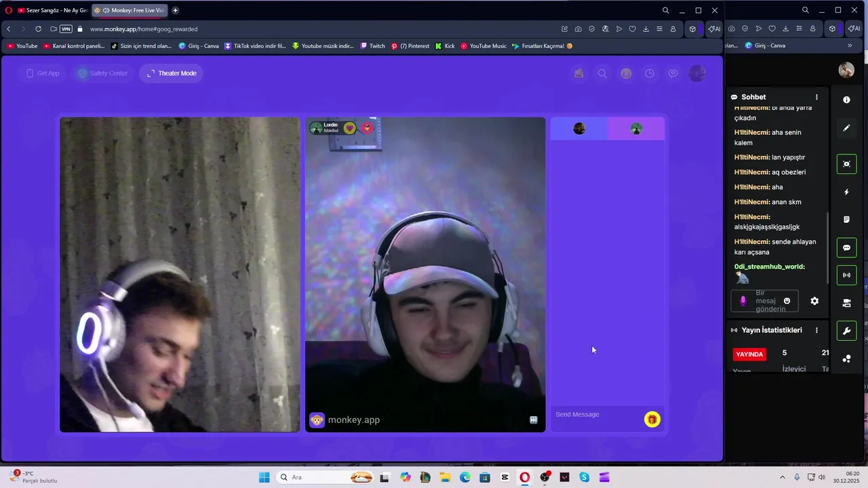Click the gift icon beside Send Message
Viewport: 868px width, 488px height.
click(x=652, y=420)
